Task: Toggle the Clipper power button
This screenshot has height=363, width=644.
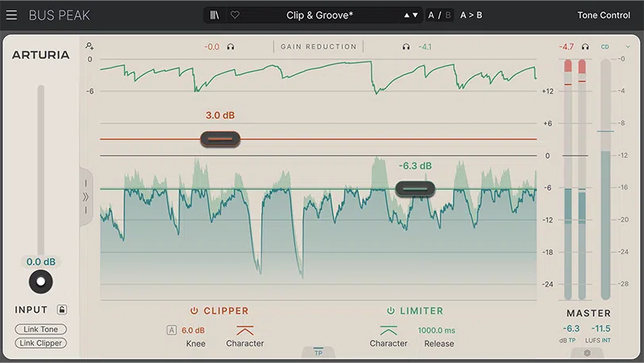Action: tap(194, 311)
